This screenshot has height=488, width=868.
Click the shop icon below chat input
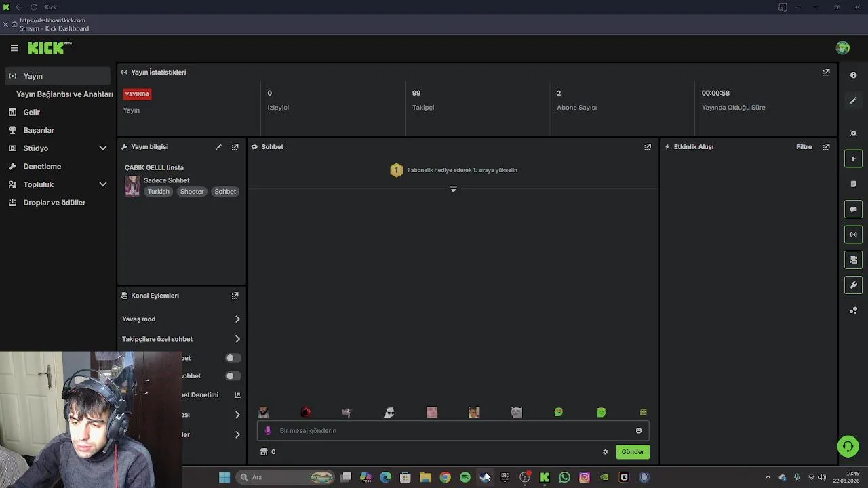[x=264, y=452]
